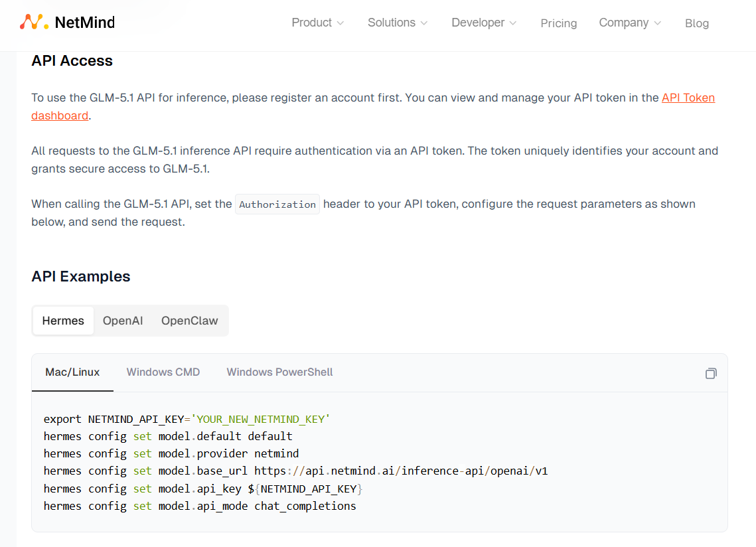
Task: Switch to the OpenClaw example tab
Action: point(189,321)
